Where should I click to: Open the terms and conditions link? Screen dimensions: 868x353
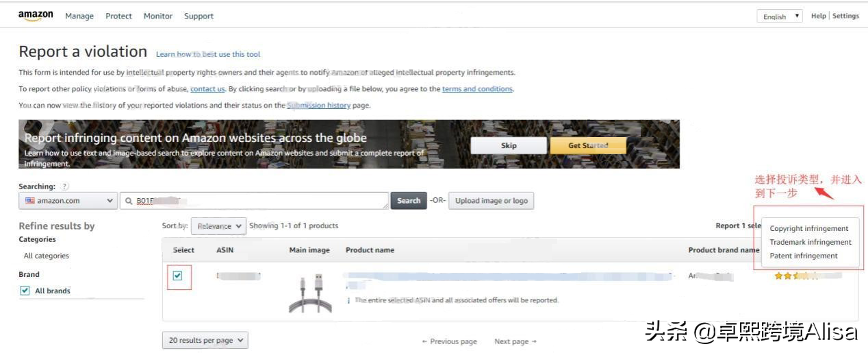coord(477,89)
